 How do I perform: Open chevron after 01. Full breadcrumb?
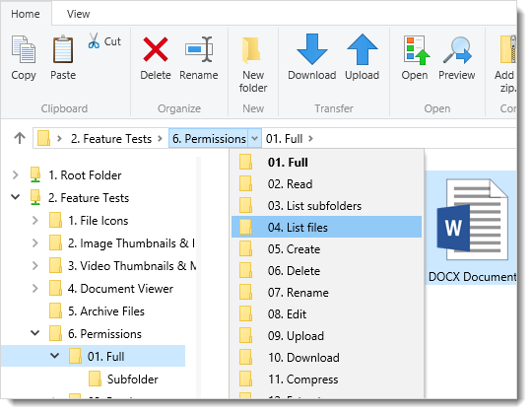tap(310, 138)
